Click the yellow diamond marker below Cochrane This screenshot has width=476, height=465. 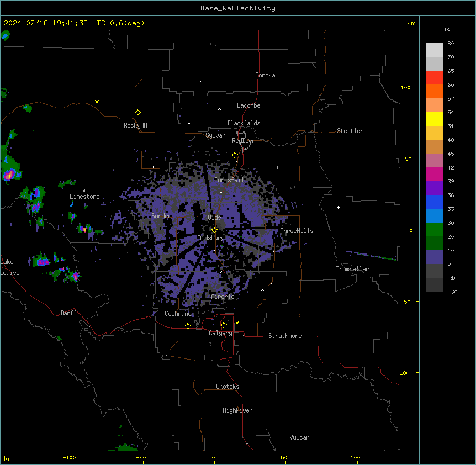[188, 326]
